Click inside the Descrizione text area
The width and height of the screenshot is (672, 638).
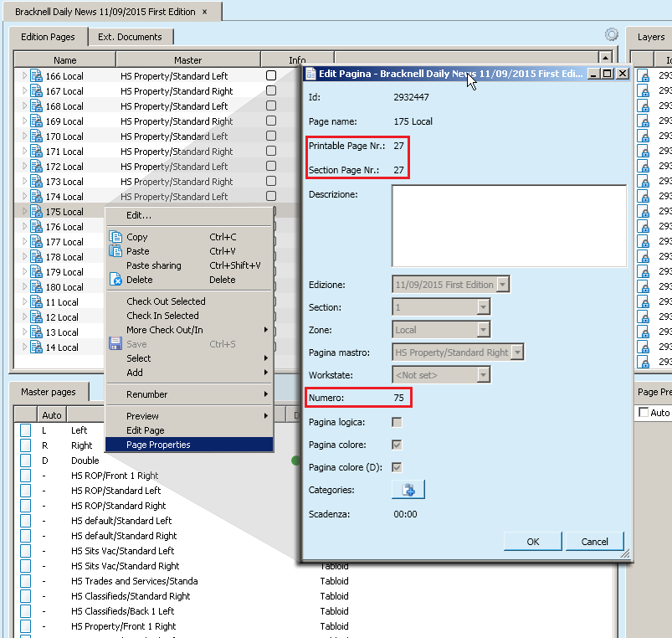[509, 226]
